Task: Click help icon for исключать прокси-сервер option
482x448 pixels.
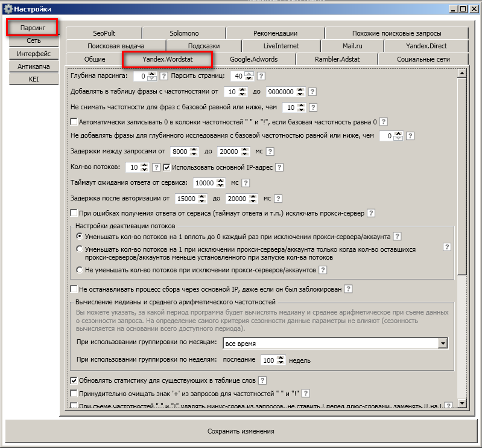Action: click(371, 213)
